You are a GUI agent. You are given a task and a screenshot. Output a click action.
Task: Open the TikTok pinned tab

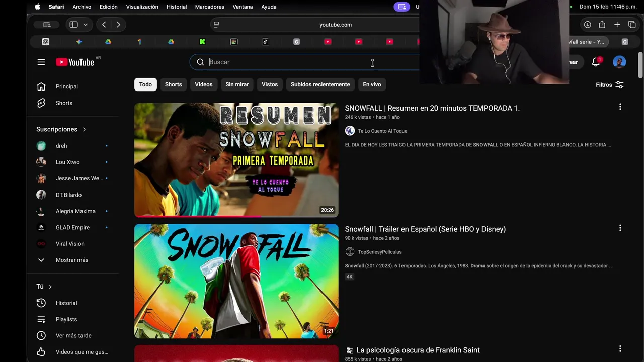click(265, 42)
